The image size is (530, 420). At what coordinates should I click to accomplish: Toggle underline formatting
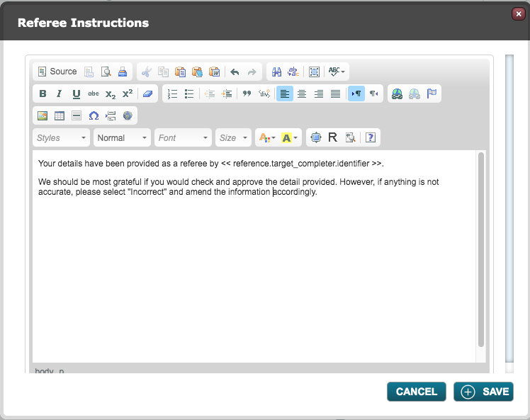[x=77, y=93]
